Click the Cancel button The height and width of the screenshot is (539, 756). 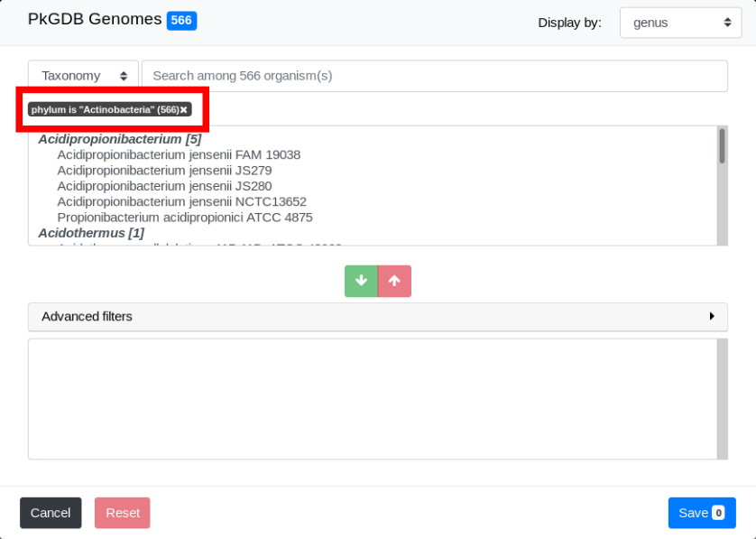(51, 513)
